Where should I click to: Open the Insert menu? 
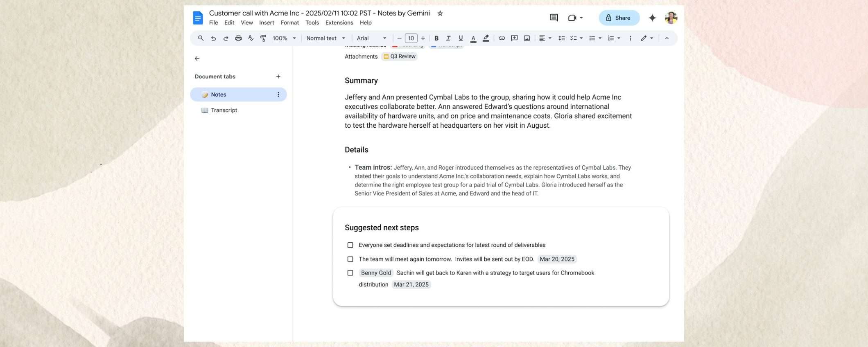coord(267,23)
